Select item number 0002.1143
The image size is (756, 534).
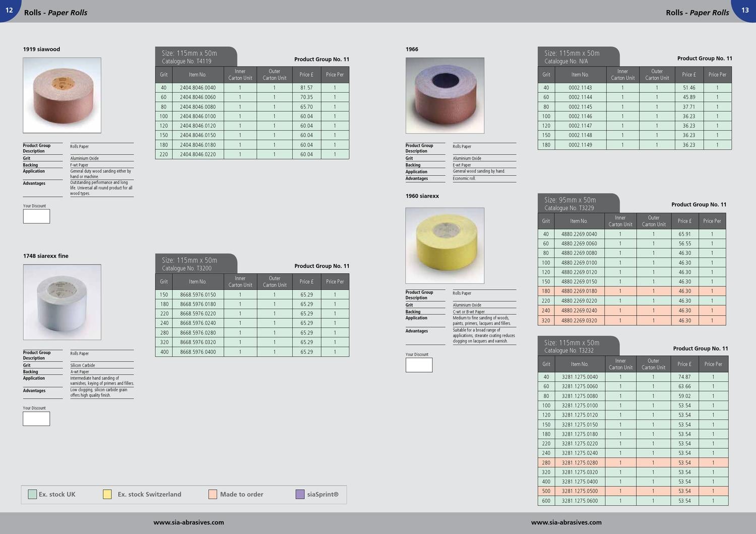(580, 88)
